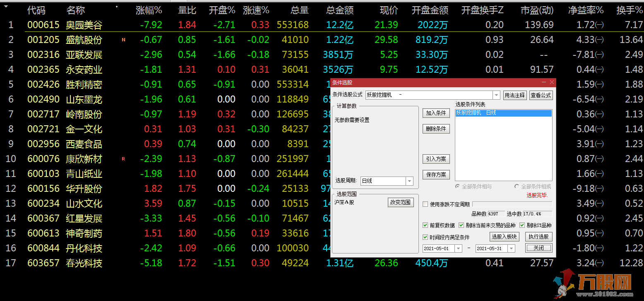The width and height of the screenshot is (644, 301).
Task: Click 总金额 value 12.2亿 for 奥园美谷
Action: coord(340,25)
